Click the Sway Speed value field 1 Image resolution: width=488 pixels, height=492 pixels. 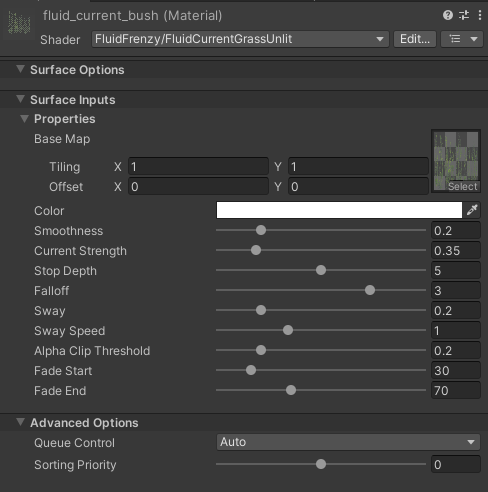click(456, 330)
